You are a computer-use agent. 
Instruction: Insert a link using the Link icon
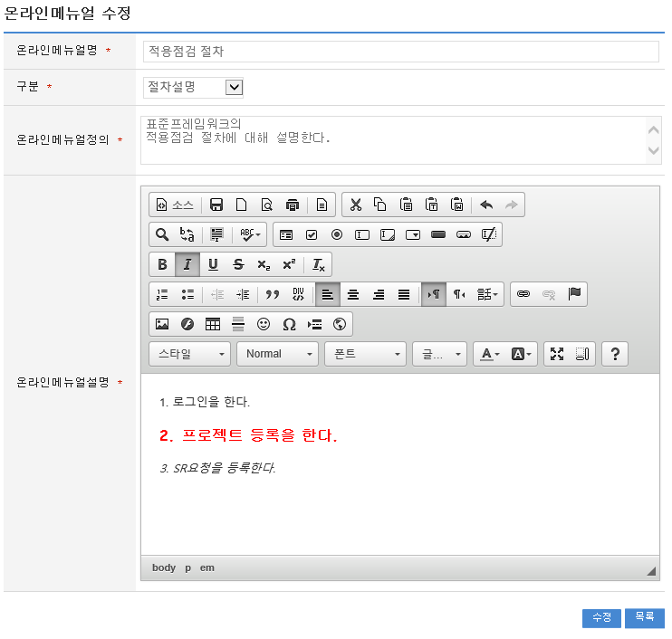point(523,294)
